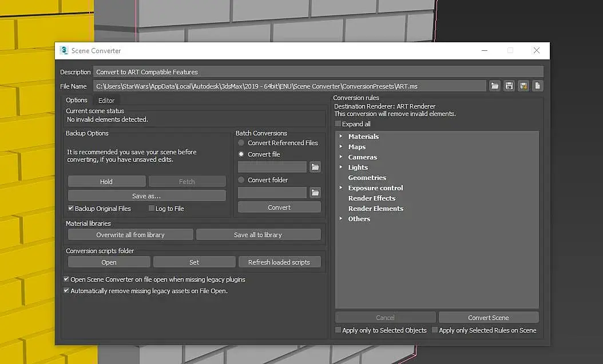
Task: Expand the Materials rules node
Action: pos(341,136)
